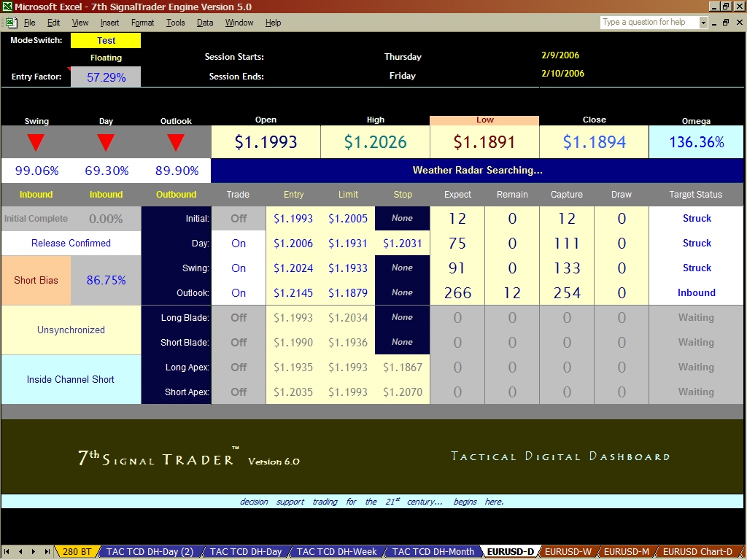Click the yellow ModeSwitch Test cell

pos(106,41)
